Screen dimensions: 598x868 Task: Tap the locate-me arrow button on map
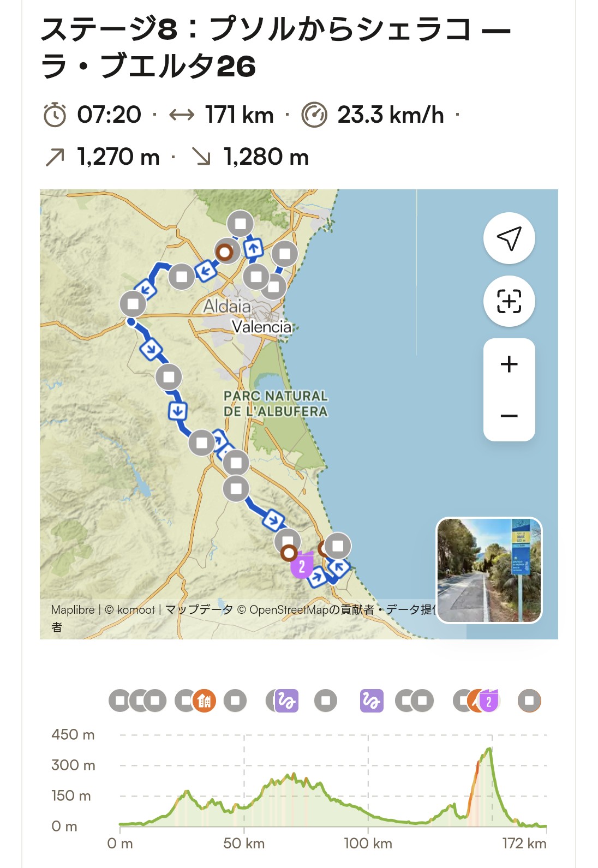pyautogui.click(x=509, y=238)
